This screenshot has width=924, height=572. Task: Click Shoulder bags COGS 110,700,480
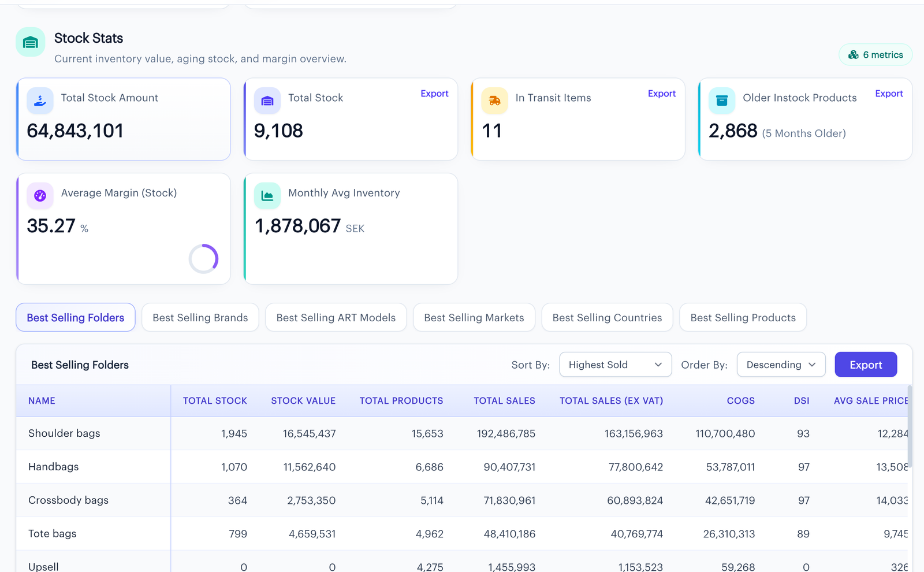725,434
